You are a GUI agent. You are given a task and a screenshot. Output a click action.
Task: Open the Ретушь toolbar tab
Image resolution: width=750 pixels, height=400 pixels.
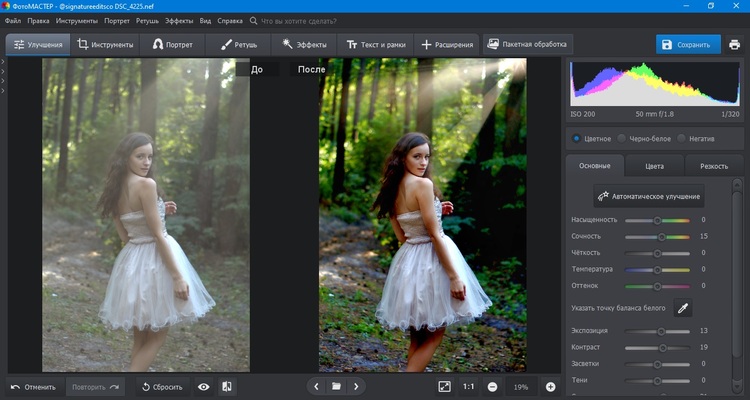tap(239, 45)
